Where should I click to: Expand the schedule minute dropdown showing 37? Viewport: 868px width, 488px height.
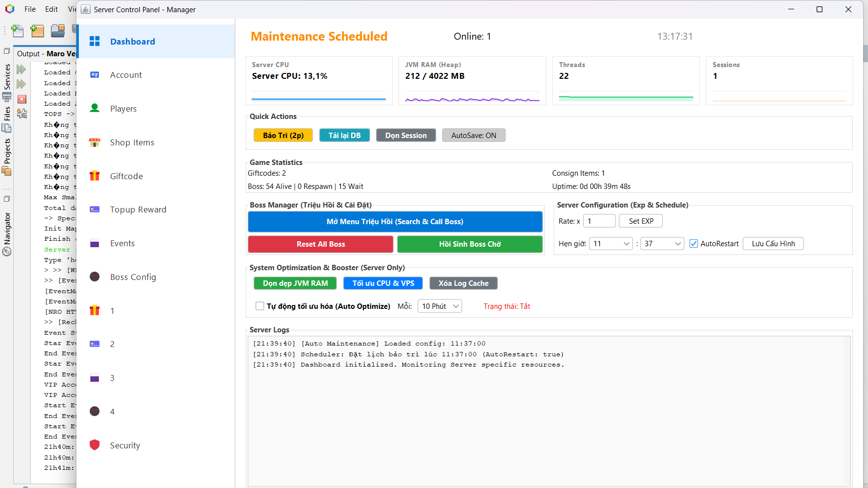pyautogui.click(x=662, y=243)
